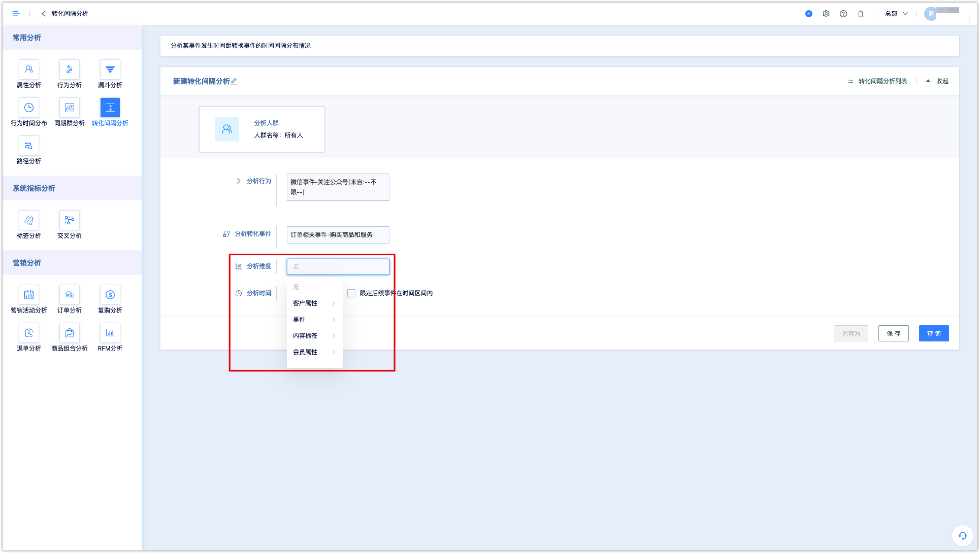Click the 人群名称: 所有人 text
The width and height of the screenshot is (980, 553).
click(279, 135)
